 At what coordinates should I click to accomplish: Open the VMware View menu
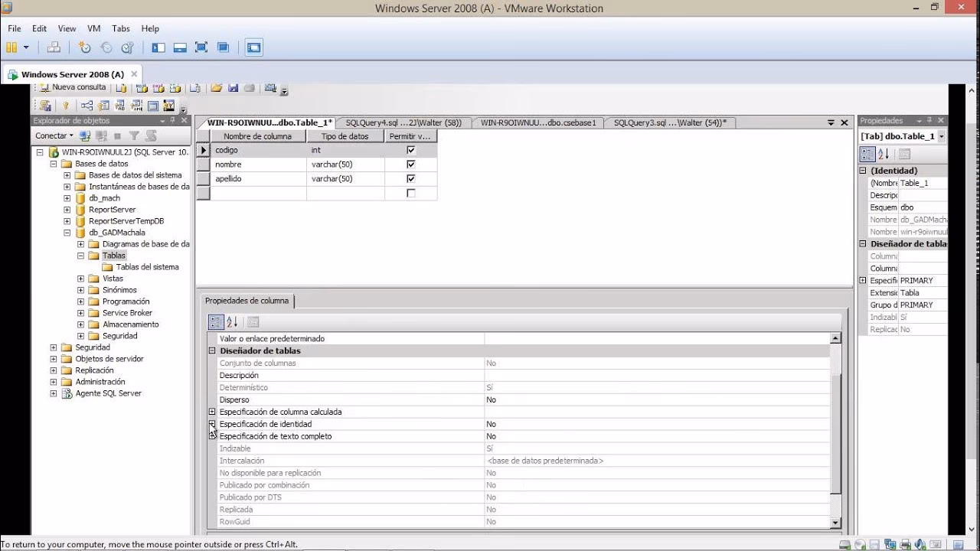67,28
